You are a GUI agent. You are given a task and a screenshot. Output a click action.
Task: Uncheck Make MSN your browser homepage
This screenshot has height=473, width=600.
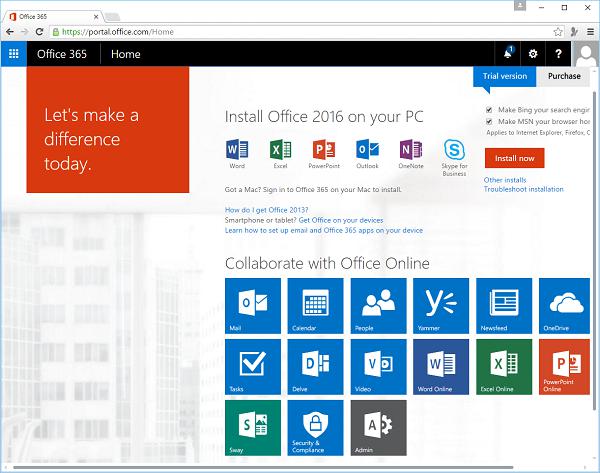point(489,121)
